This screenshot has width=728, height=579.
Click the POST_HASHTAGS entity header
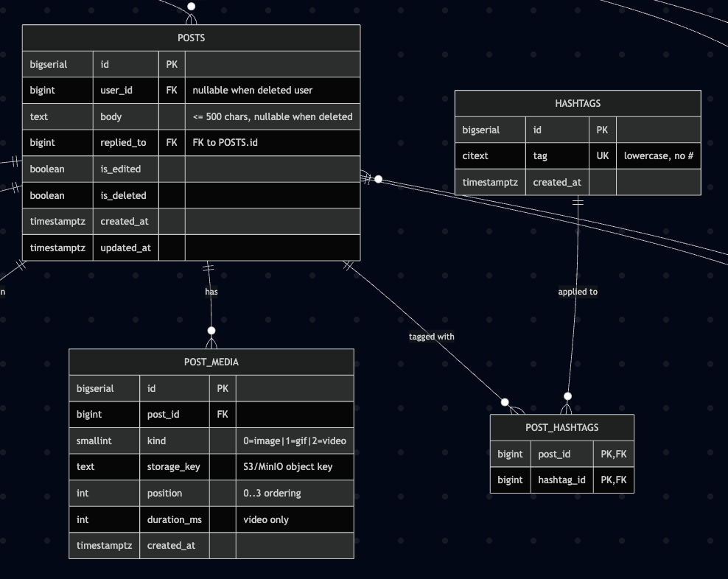coord(561,427)
